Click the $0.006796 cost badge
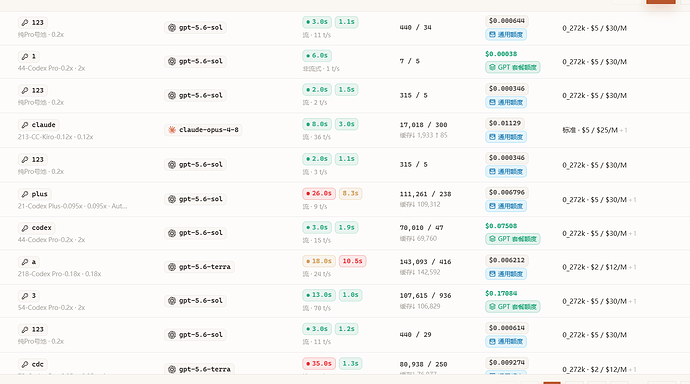 click(x=506, y=193)
